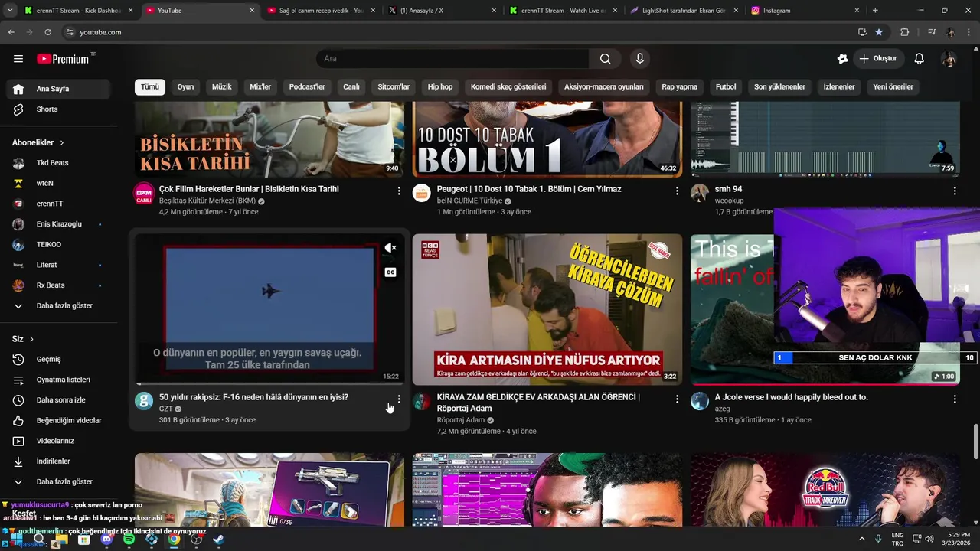Screen dimensions: 980x551
Task: Open the notifications bell
Action: click(x=920, y=59)
